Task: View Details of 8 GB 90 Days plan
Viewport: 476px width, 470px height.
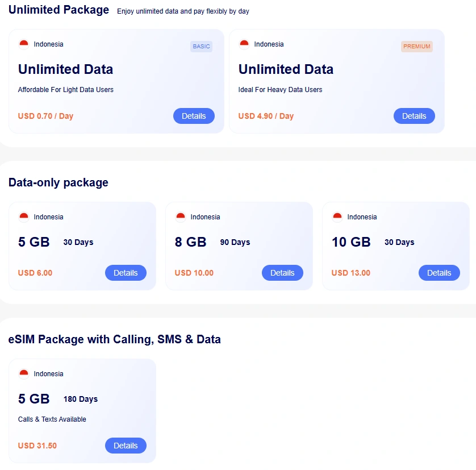Action: point(282,273)
